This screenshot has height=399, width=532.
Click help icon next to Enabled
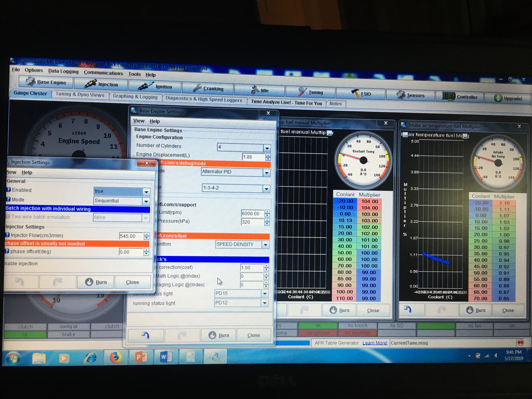[x=8, y=189]
